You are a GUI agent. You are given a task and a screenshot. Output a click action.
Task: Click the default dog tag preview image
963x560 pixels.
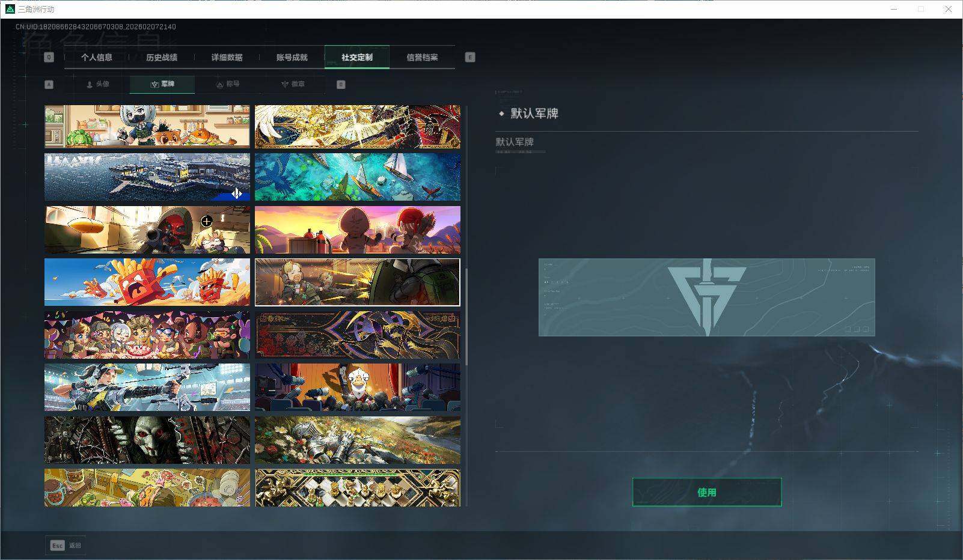(707, 297)
